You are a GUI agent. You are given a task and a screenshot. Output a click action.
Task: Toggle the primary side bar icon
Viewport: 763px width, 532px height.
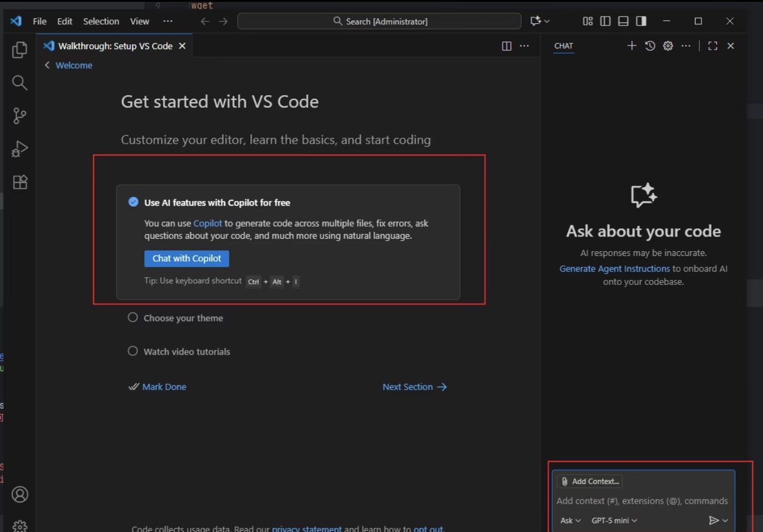coord(605,21)
